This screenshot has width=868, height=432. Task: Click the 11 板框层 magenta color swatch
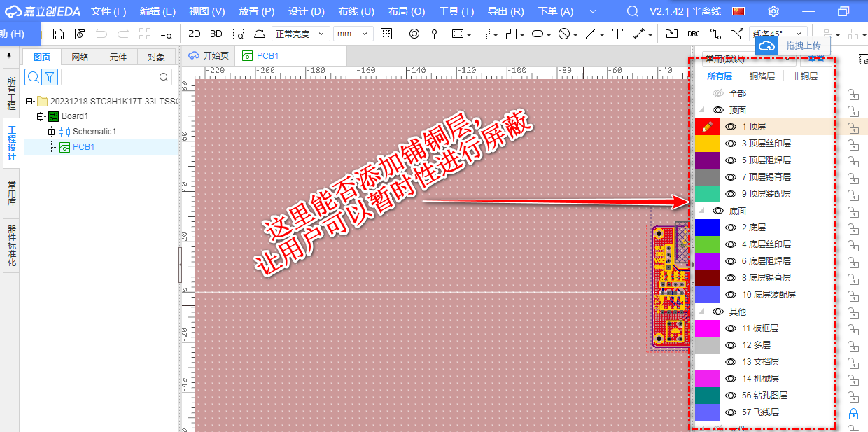click(708, 328)
